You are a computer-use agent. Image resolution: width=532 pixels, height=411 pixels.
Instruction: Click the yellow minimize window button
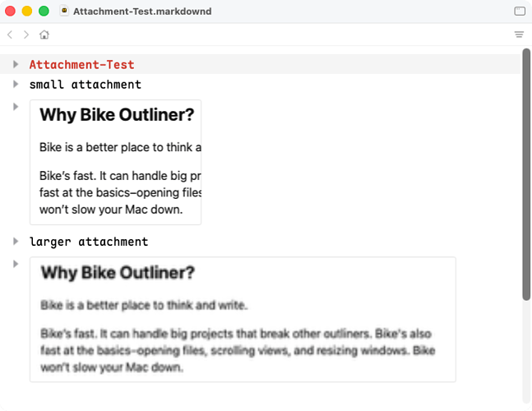[27, 12]
